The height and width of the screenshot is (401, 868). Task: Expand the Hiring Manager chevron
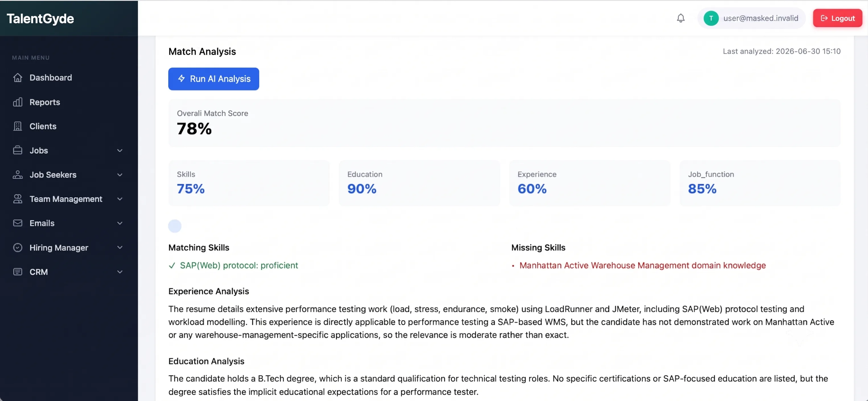tap(120, 247)
